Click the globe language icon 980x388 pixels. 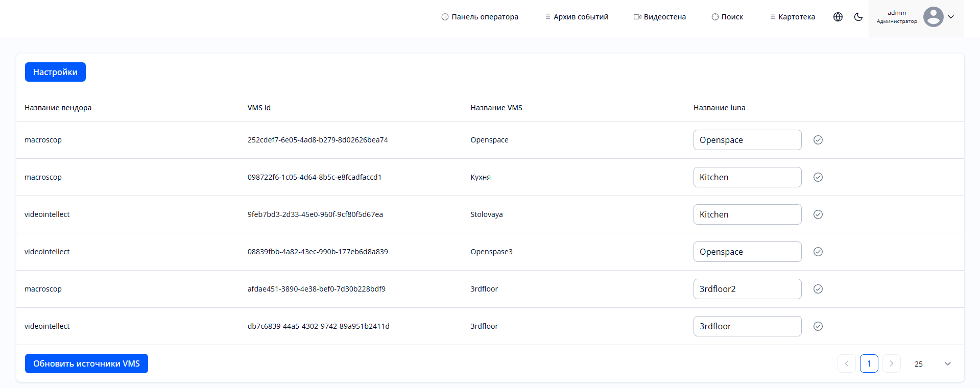pos(838,17)
